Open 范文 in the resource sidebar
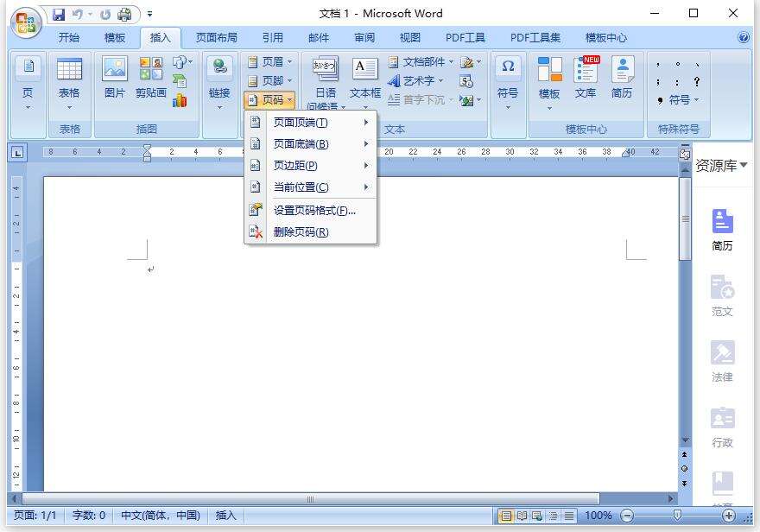The image size is (760, 532). (722, 295)
